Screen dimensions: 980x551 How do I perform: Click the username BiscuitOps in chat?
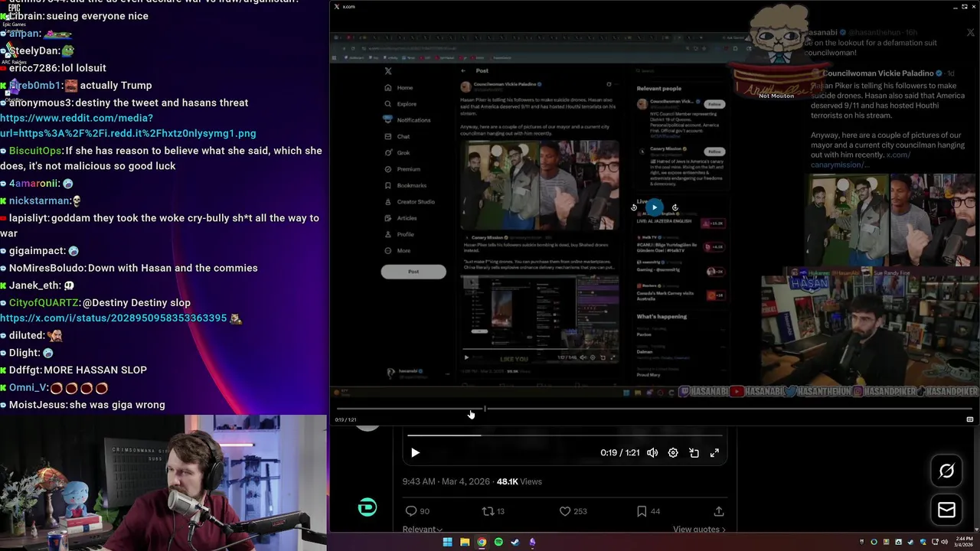pyautogui.click(x=35, y=151)
